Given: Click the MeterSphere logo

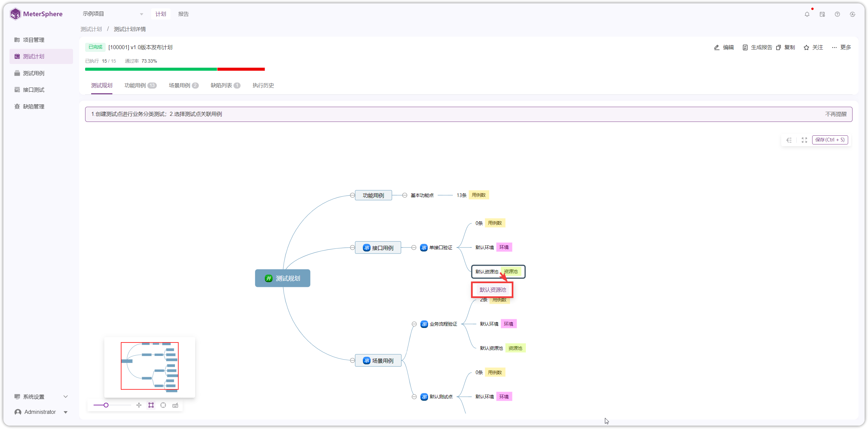Looking at the screenshot, I should coord(36,14).
